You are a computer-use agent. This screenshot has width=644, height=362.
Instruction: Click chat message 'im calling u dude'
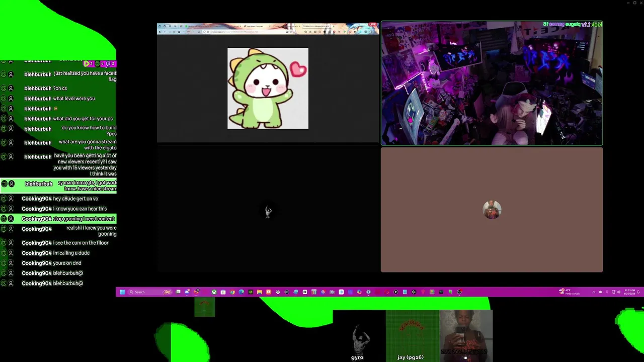pos(71,253)
